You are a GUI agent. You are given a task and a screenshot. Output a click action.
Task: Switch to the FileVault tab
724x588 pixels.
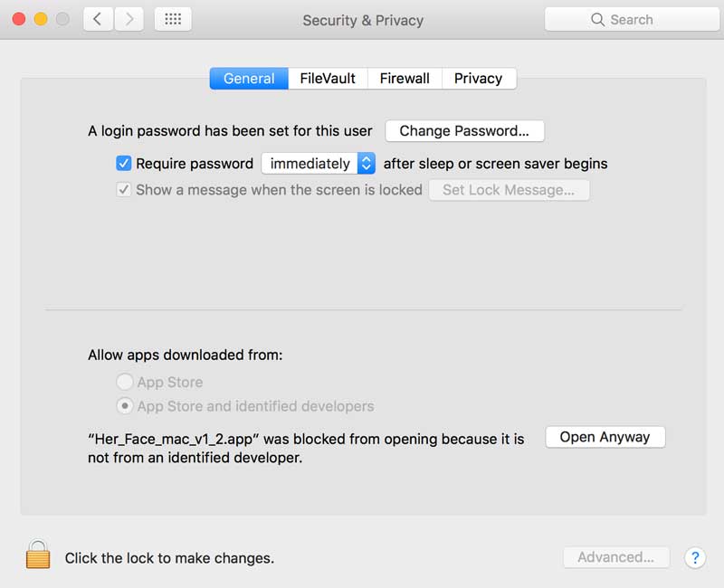pos(328,79)
